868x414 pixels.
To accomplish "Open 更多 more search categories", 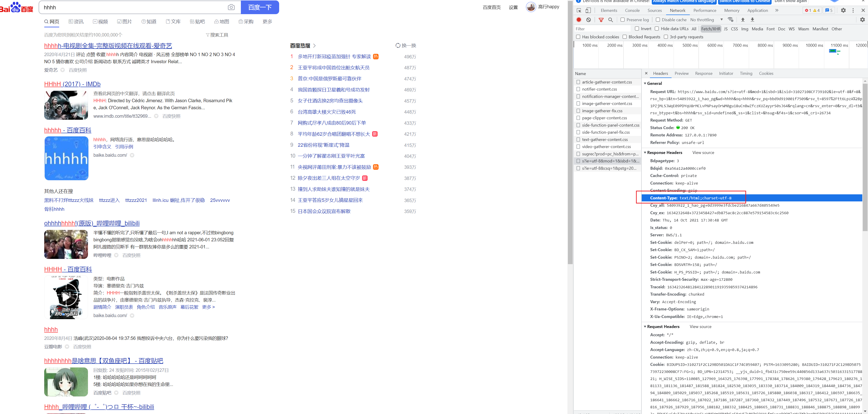I will pyautogui.click(x=267, y=22).
